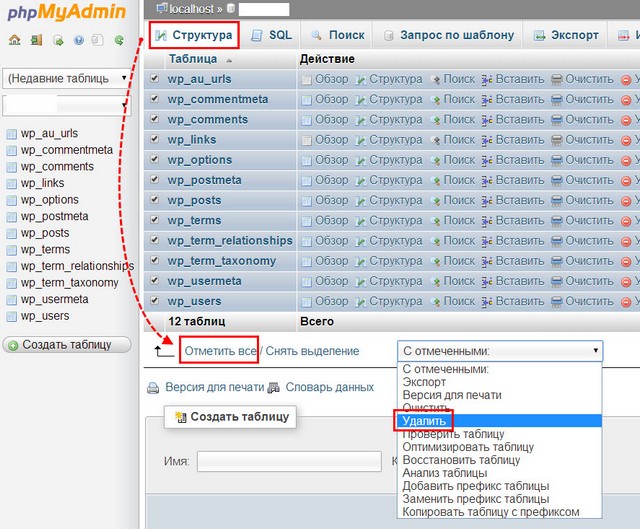This screenshot has width=640, height=529.
Task: Click the table icon beside wp_options in sidebar
Action: [x=12, y=200]
